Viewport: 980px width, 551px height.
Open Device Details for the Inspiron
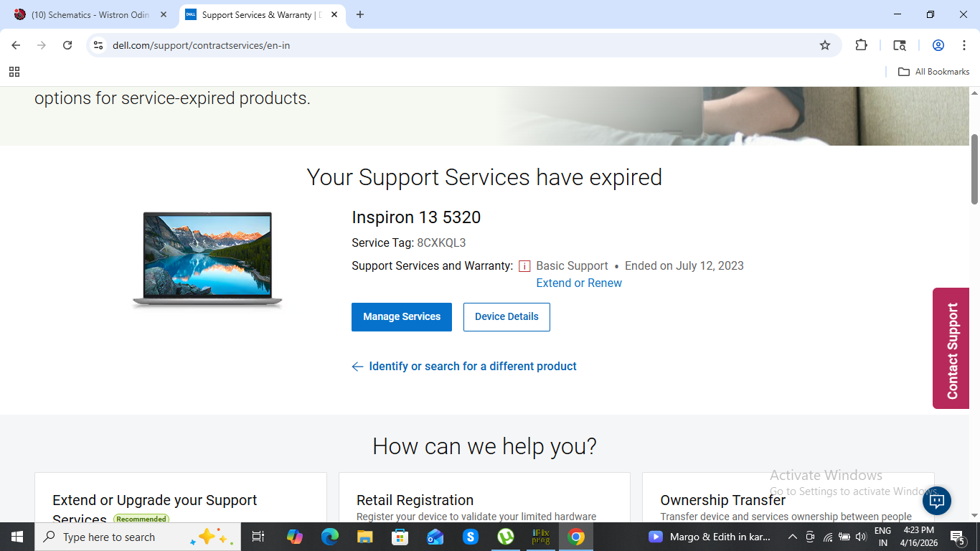click(x=507, y=316)
